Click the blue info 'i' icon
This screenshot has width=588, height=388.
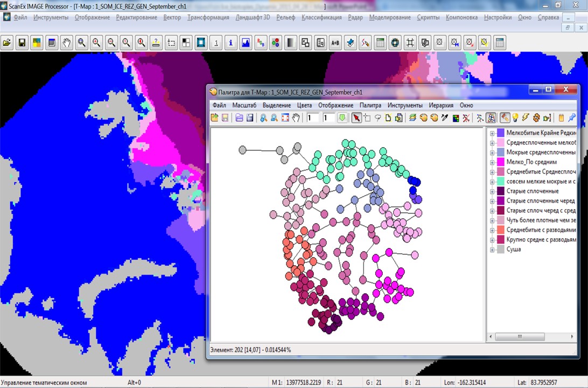click(x=231, y=43)
